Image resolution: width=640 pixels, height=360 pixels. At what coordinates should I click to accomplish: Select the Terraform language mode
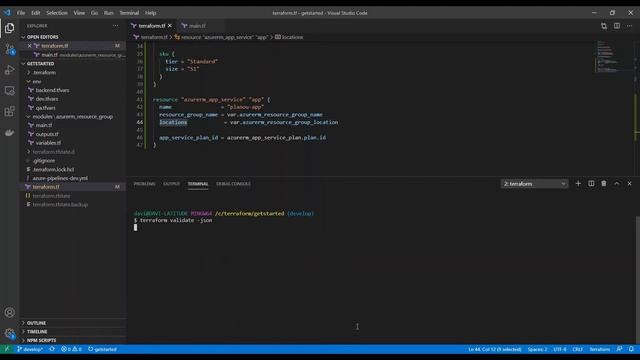coord(600,349)
